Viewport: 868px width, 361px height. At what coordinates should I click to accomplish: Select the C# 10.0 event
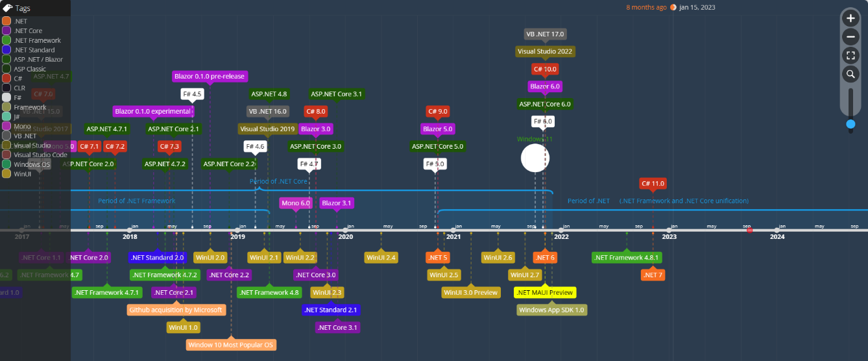(545, 69)
